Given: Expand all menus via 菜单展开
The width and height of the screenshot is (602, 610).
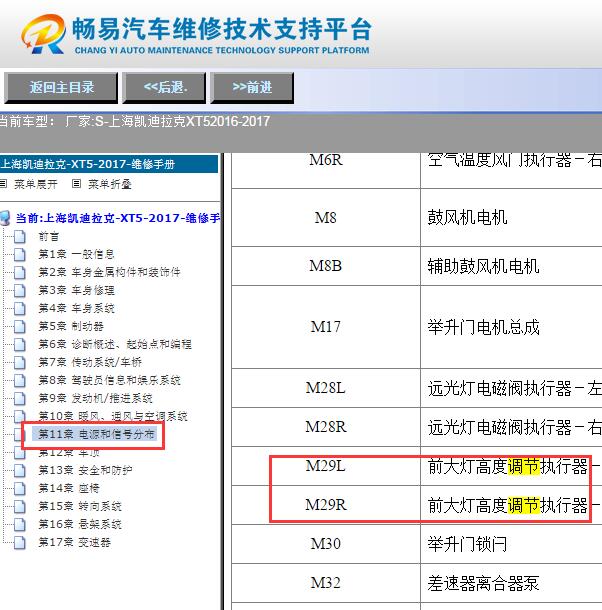Looking at the screenshot, I should [x=35, y=184].
